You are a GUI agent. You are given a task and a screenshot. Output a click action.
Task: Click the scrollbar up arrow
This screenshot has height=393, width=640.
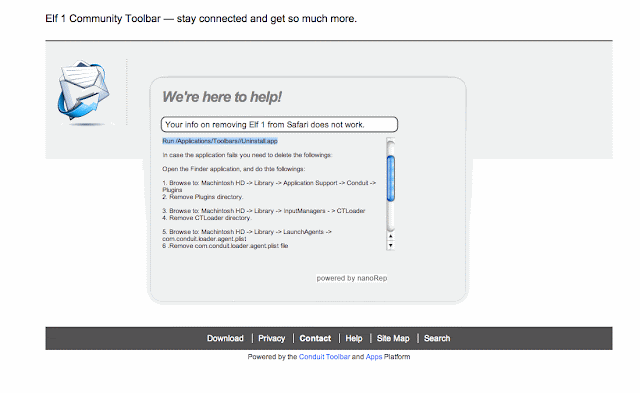click(391, 236)
